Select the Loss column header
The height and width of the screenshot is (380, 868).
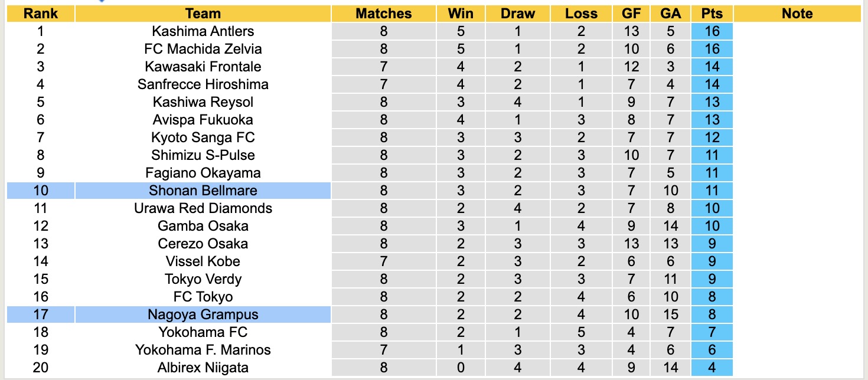(581, 14)
